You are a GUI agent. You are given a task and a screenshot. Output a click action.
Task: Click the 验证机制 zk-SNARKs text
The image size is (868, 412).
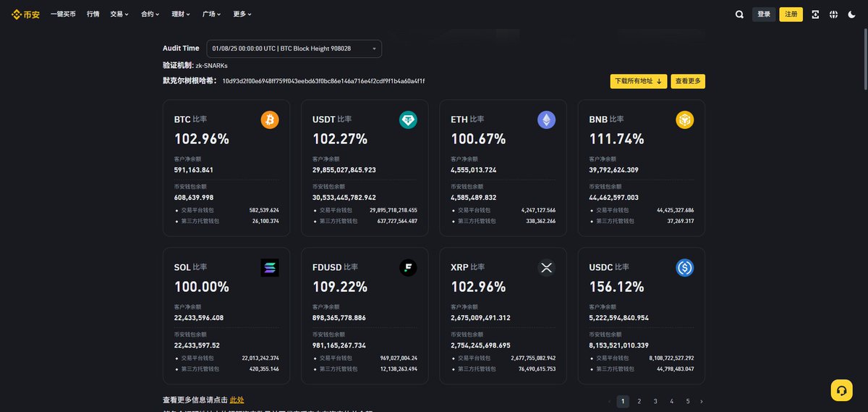click(195, 65)
